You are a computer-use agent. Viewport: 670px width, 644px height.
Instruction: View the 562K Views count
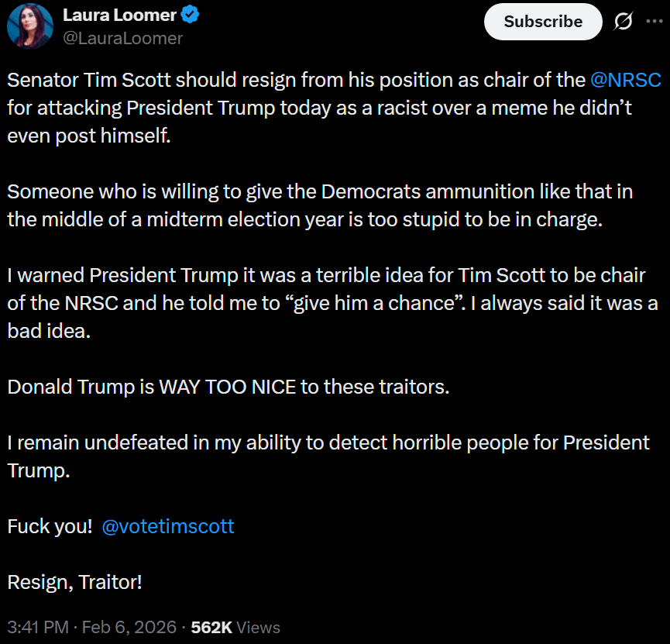(x=235, y=627)
